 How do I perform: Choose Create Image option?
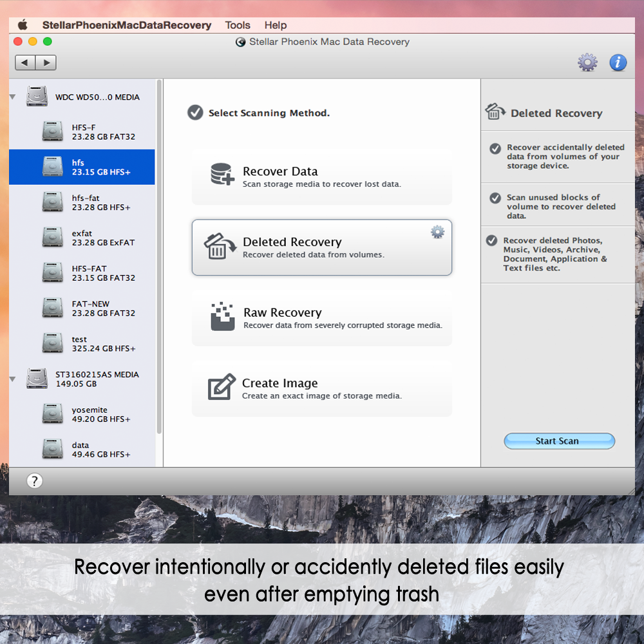[x=322, y=389]
